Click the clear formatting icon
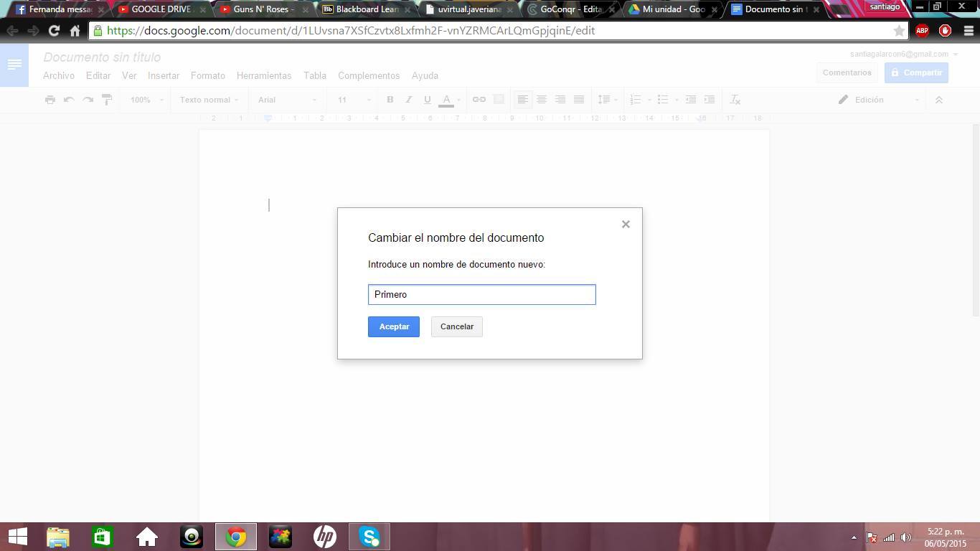Screen dimensions: 980x551 click(735, 100)
